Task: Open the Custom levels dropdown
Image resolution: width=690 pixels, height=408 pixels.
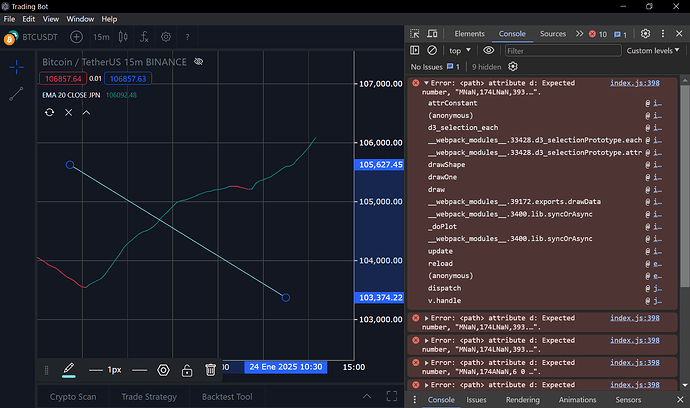Action: (x=653, y=51)
